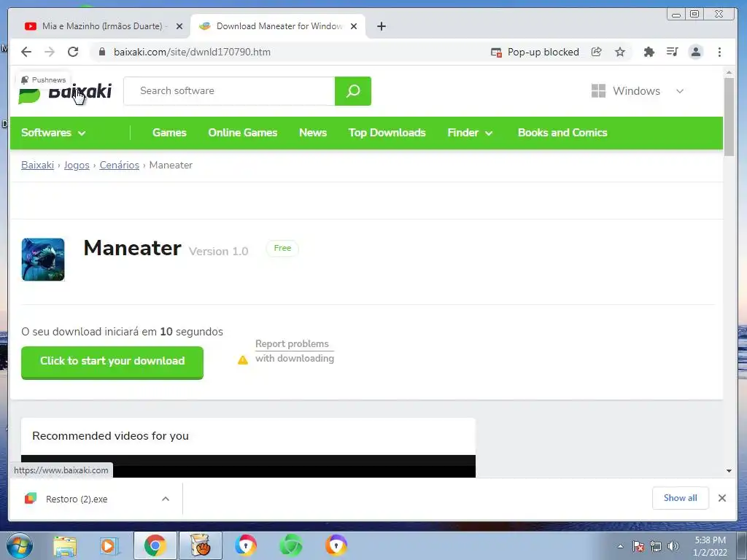Open the Pop-up blocked notice
This screenshot has height=560, width=747.
pyautogui.click(x=535, y=52)
